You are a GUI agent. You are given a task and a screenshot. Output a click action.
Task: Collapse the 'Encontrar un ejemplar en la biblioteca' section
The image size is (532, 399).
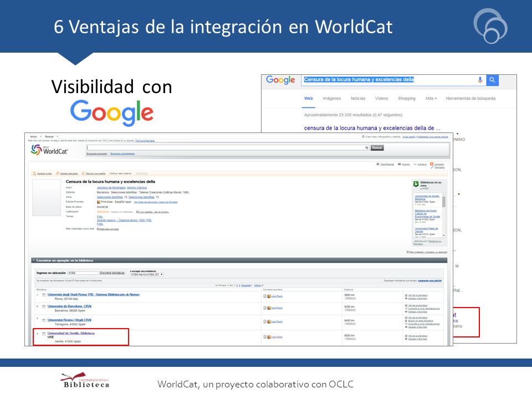(33, 260)
